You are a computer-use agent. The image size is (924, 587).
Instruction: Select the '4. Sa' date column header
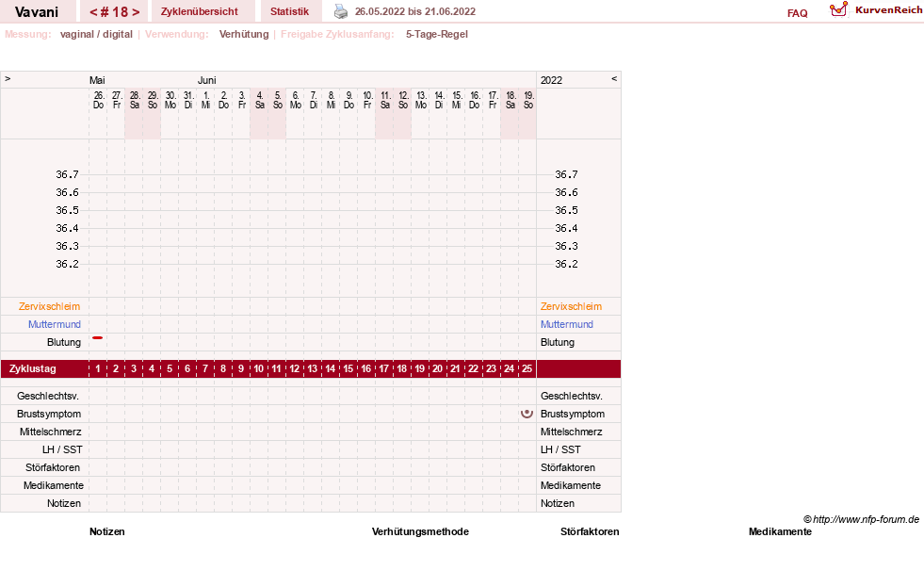point(260,100)
